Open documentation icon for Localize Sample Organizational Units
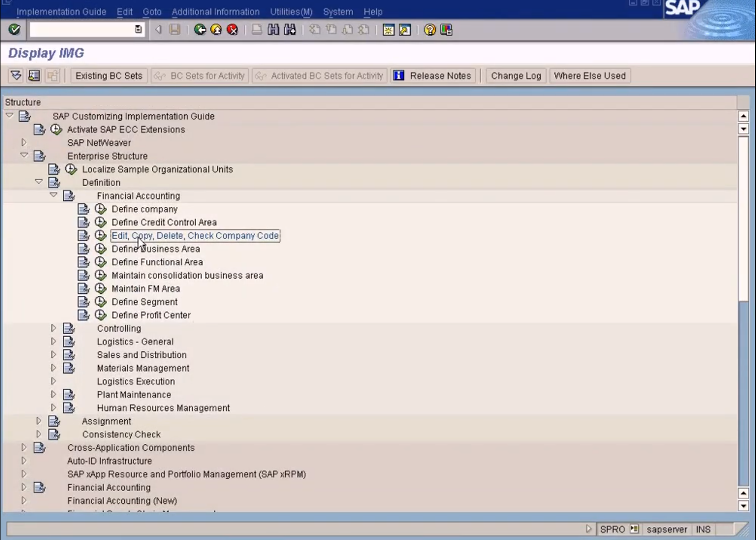 54,169
